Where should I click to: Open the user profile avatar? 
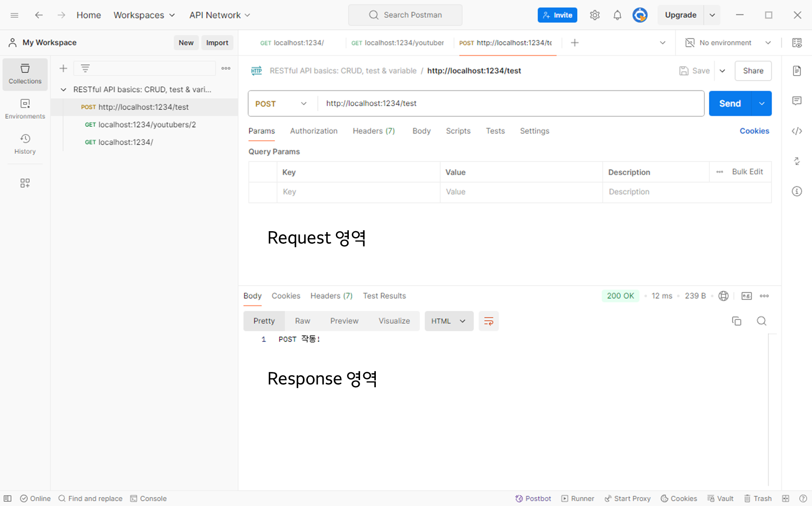[x=640, y=15]
